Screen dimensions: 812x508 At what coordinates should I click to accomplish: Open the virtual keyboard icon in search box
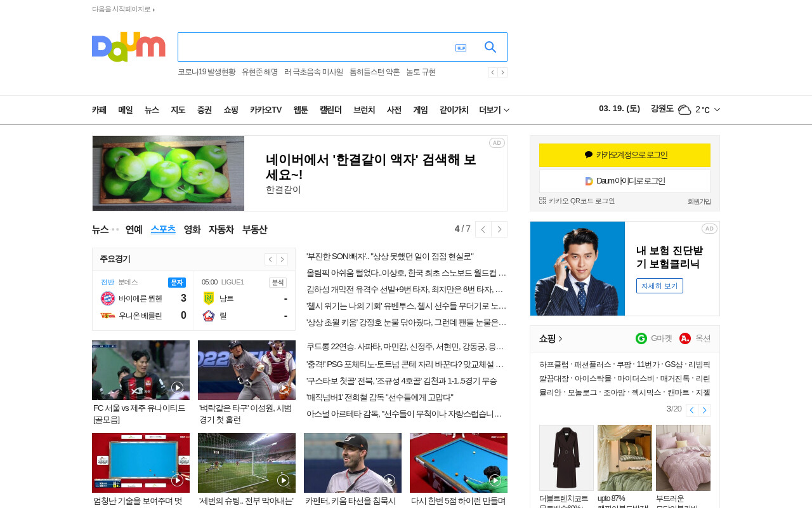point(461,48)
